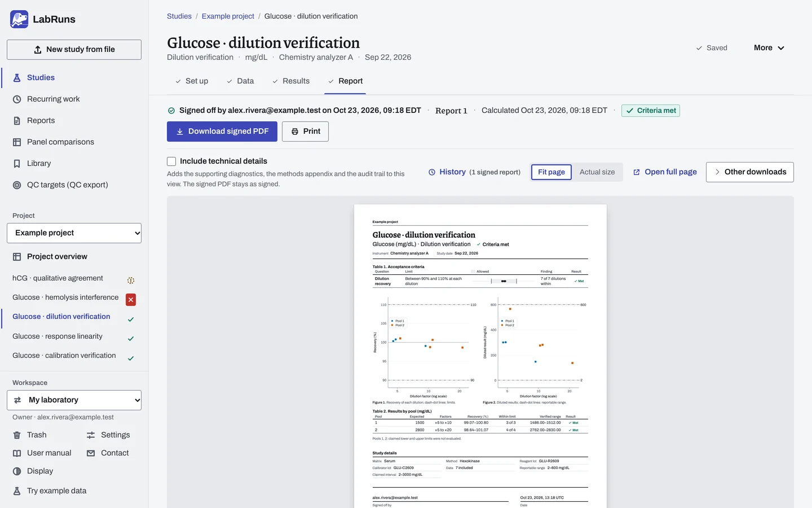The height and width of the screenshot is (508, 812).
Task: Open the Reports document icon
Action: pos(17,121)
